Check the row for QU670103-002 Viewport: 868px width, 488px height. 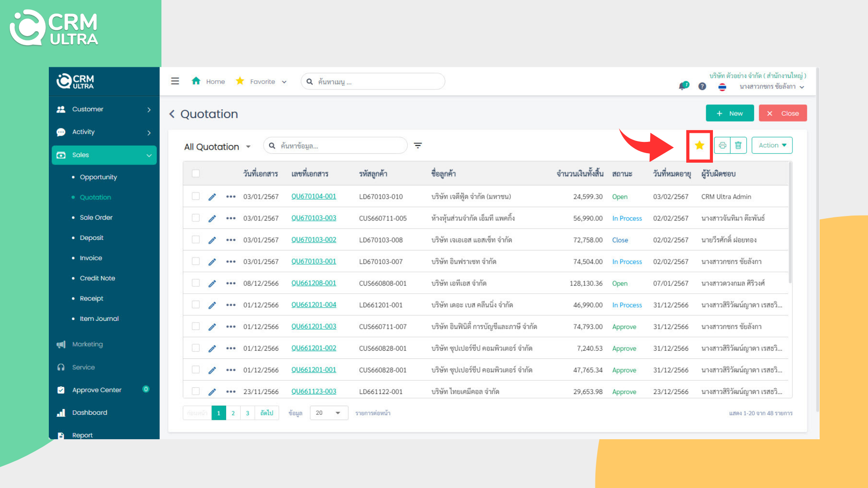point(196,239)
